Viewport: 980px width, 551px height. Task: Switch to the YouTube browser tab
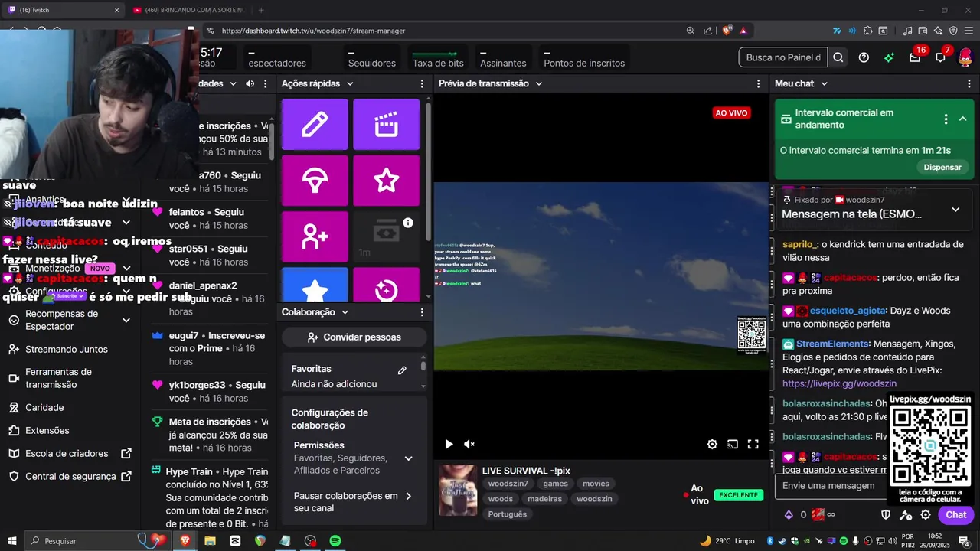[189, 10]
